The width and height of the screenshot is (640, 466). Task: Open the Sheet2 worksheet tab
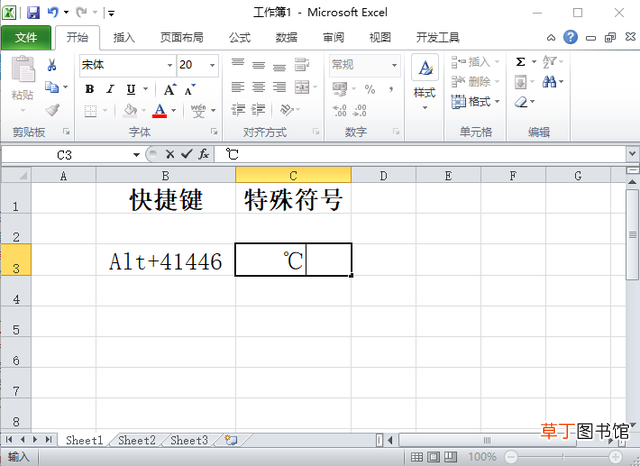137,440
